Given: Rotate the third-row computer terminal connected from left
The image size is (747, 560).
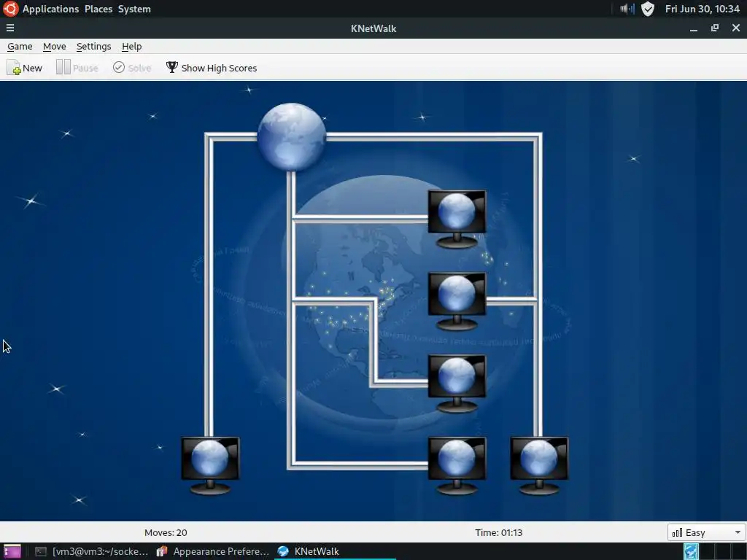Looking at the screenshot, I should tap(457, 384).
